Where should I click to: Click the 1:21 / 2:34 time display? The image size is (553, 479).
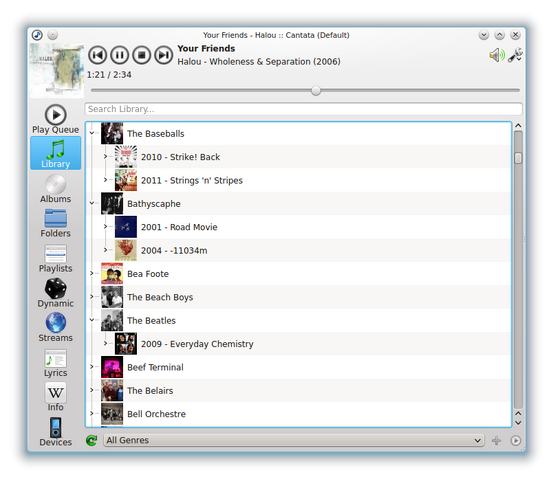(109, 75)
